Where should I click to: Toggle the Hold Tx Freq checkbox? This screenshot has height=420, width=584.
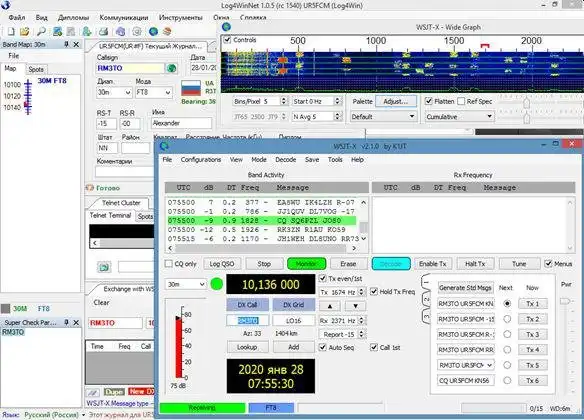tap(374, 292)
